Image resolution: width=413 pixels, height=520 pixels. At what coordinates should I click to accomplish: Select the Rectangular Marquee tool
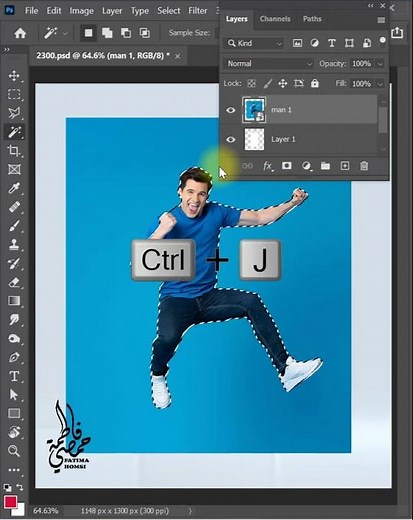click(14, 94)
